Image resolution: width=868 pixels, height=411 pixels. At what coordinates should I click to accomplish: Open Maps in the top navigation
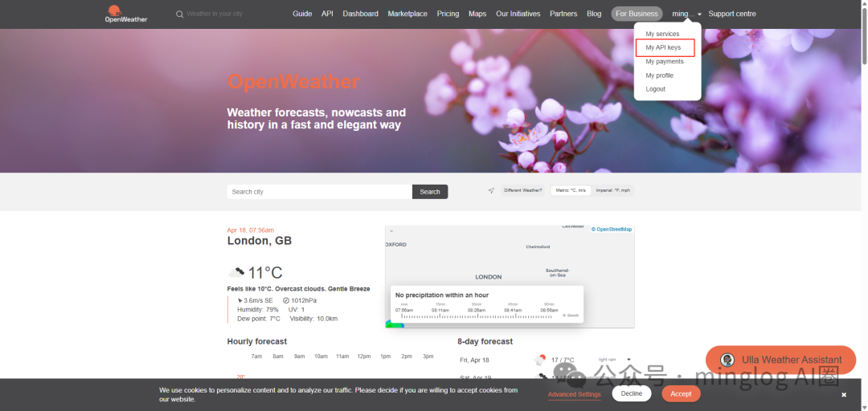click(477, 14)
